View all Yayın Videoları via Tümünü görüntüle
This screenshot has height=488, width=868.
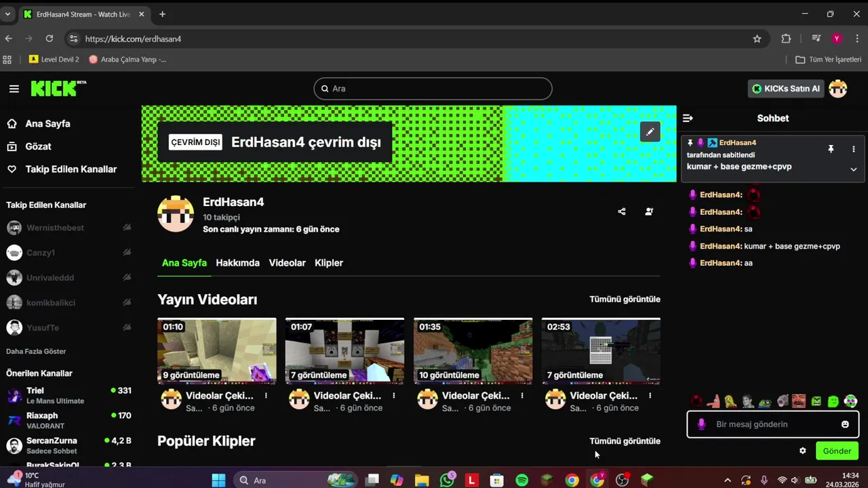(x=625, y=299)
